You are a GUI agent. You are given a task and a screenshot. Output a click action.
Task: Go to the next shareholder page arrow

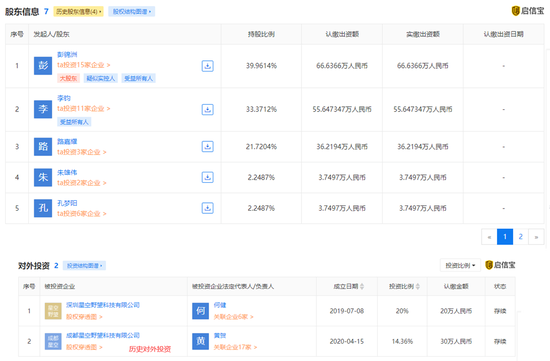[x=536, y=237]
